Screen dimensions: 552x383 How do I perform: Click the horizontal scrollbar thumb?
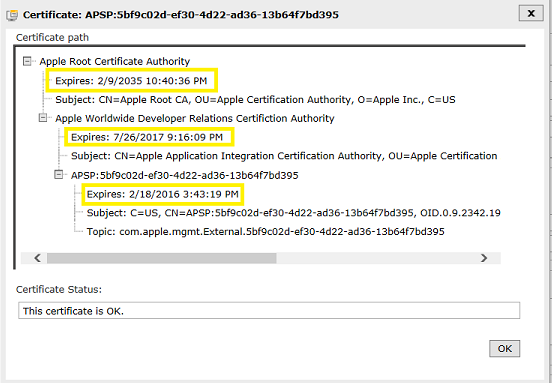click(162, 258)
